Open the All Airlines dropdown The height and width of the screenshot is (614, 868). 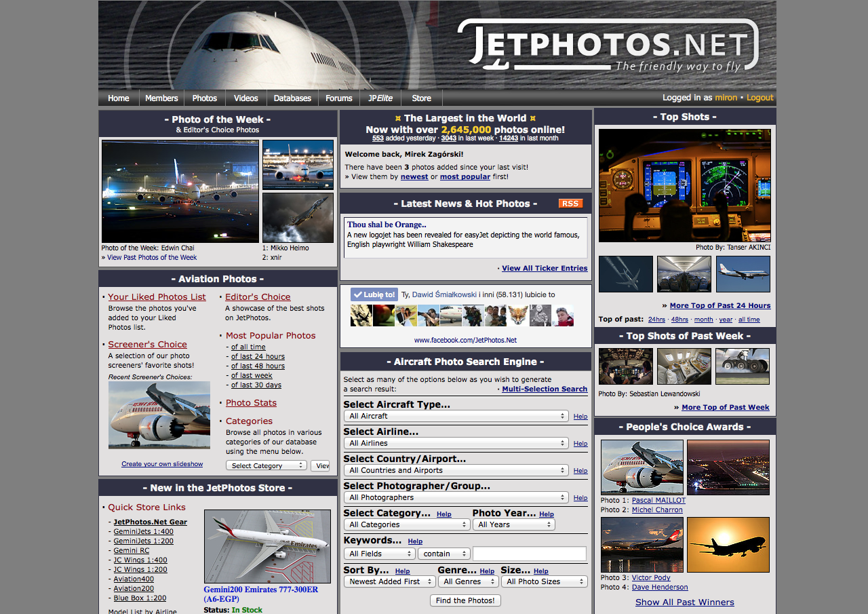coord(456,443)
